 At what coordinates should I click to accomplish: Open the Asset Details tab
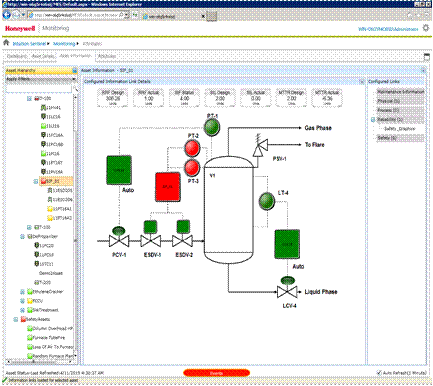tap(43, 56)
